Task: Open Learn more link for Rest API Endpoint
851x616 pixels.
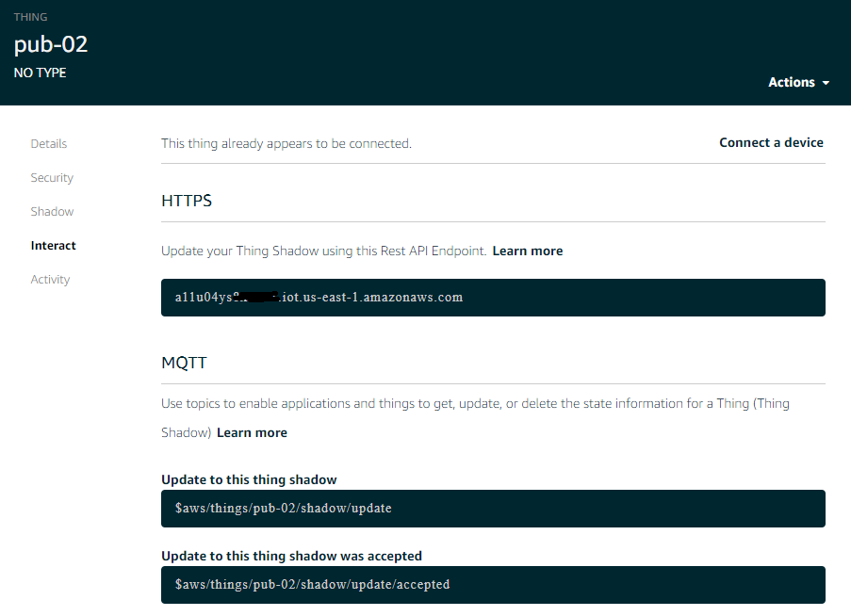Action: [x=528, y=251]
